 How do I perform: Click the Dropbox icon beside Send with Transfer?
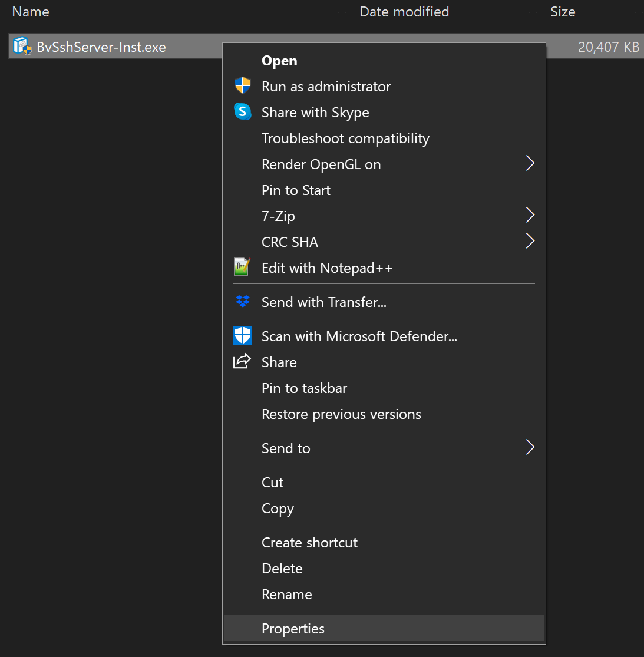(243, 301)
